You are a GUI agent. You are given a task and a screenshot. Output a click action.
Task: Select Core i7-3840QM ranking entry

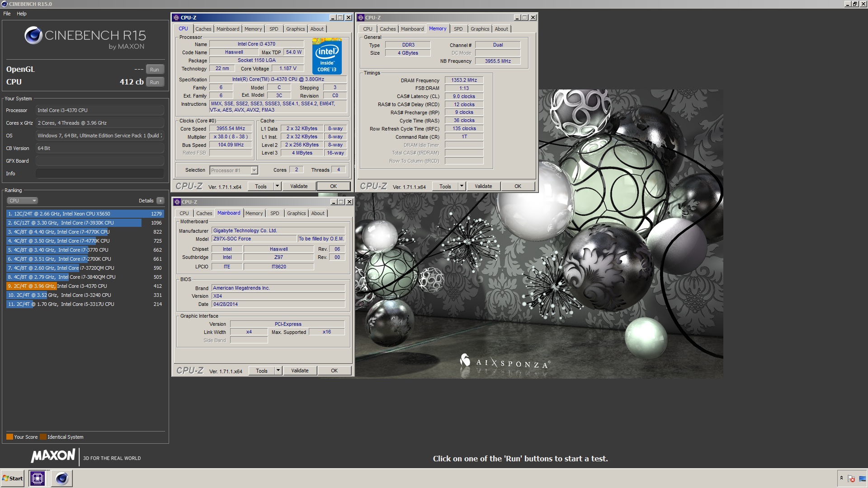coord(85,277)
